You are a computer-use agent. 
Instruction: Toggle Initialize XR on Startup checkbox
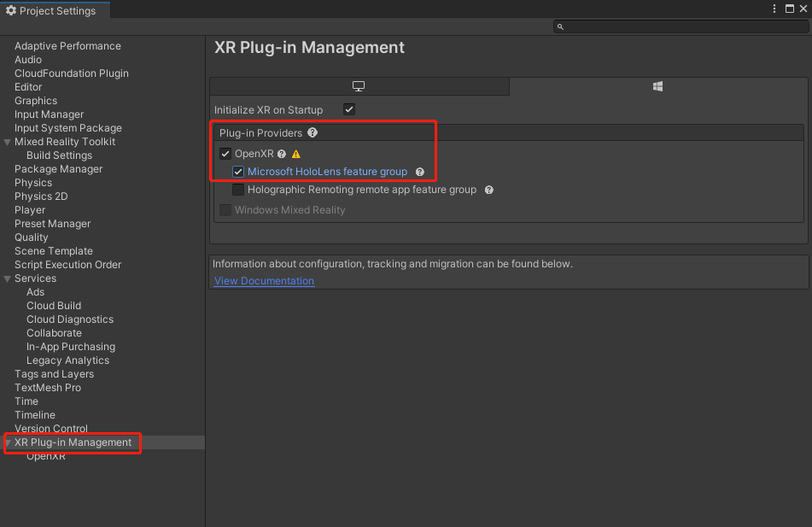click(x=349, y=109)
